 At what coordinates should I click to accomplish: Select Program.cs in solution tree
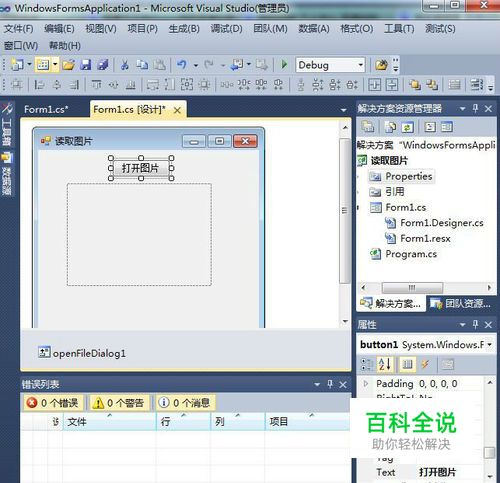click(x=403, y=254)
